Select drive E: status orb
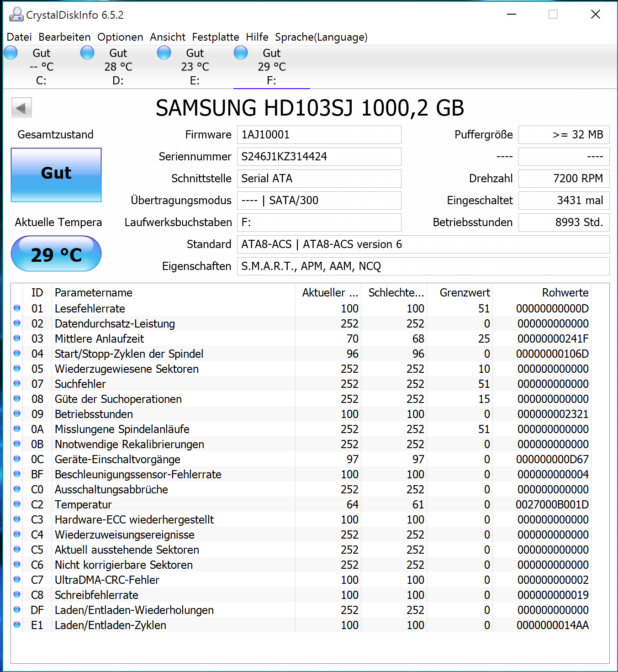The height and width of the screenshot is (672, 618). pos(164,53)
